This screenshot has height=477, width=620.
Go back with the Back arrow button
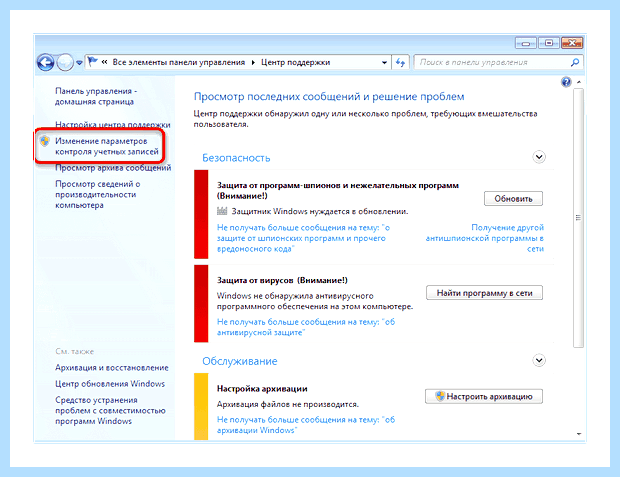tap(45, 62)
